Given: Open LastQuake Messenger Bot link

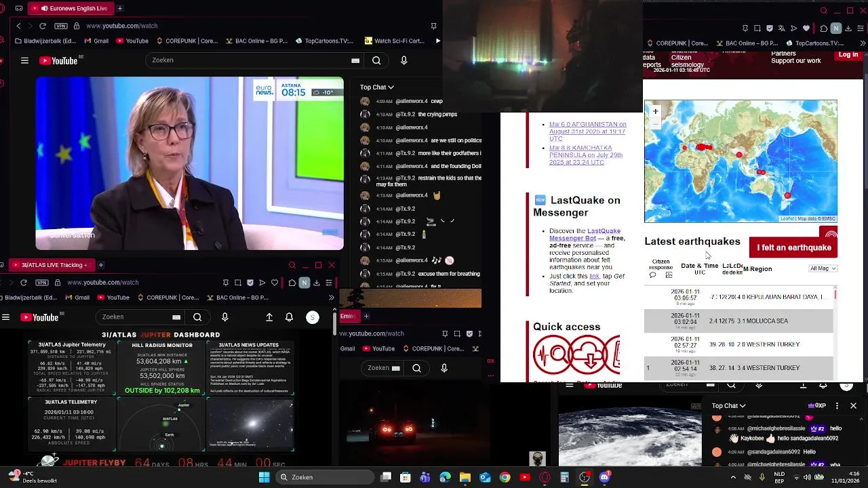Looking at the screenshot, I should tap(585, 235).
